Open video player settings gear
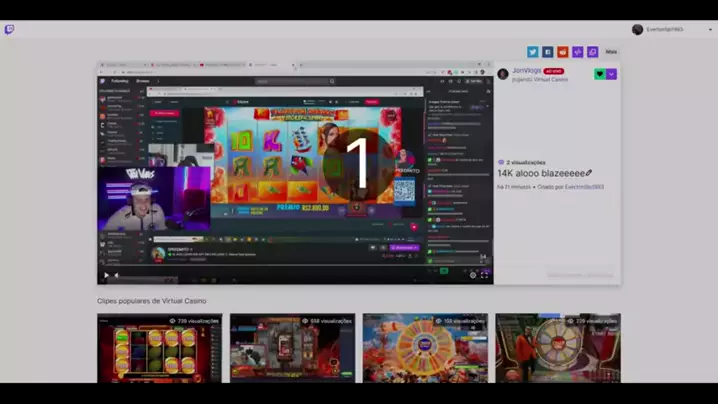This screenshot has width=718, height=404. pyautogui.click(x=473, y=275)
